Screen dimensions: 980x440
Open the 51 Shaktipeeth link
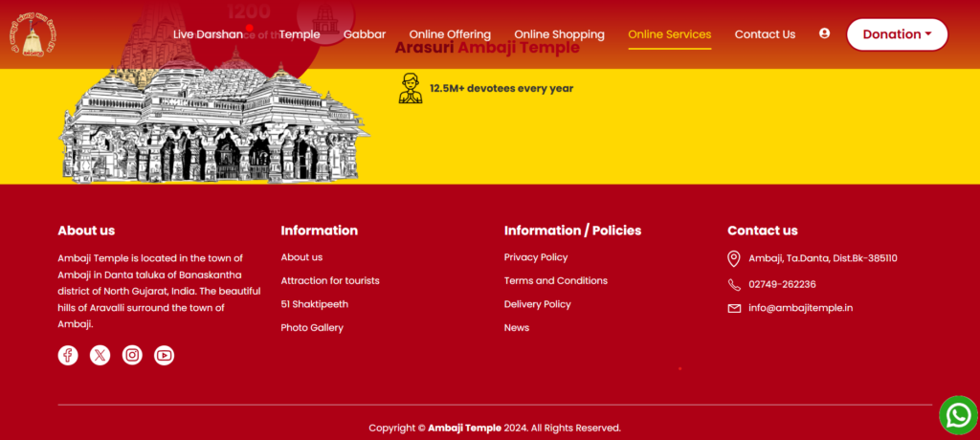point(314,304)
